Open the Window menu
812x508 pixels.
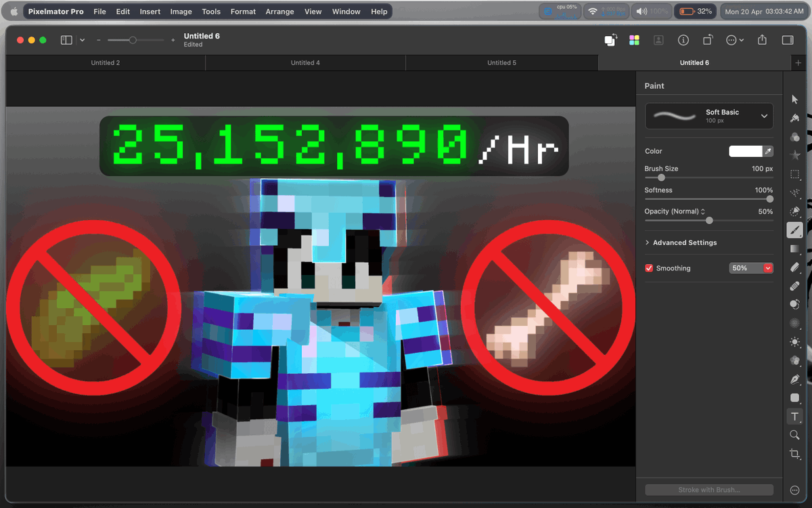(x=346, y=12)
